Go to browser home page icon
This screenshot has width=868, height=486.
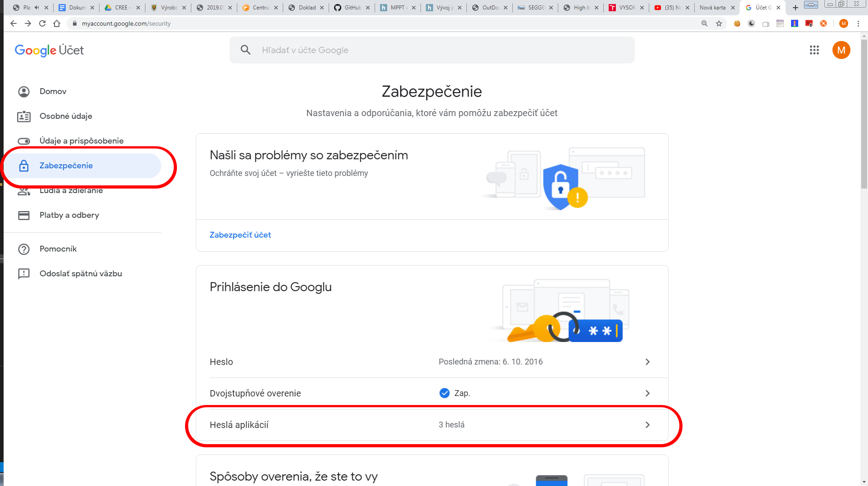pyautogui.click(x=57, y=23)
